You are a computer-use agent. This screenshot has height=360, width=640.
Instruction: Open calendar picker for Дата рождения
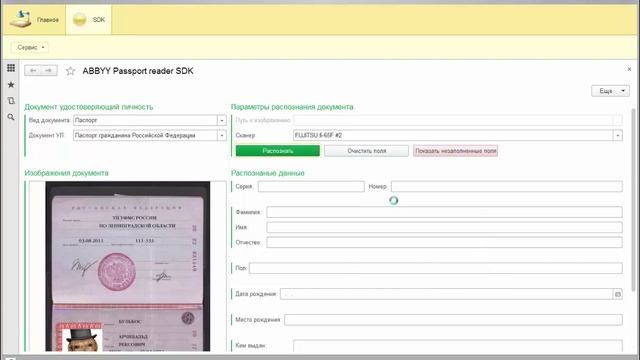pos(618,294)
